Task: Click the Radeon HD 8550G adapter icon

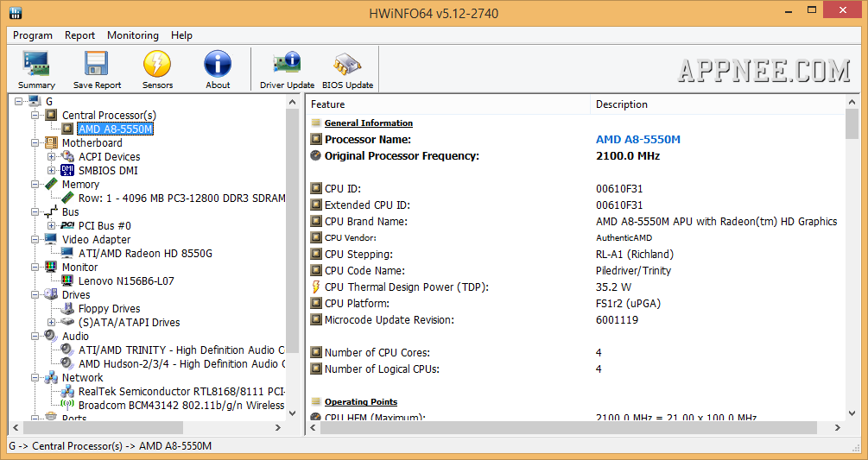Action: click(67, 253)
